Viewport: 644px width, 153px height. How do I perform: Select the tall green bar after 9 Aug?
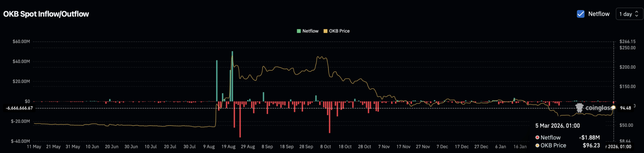[x=217, y=80]
